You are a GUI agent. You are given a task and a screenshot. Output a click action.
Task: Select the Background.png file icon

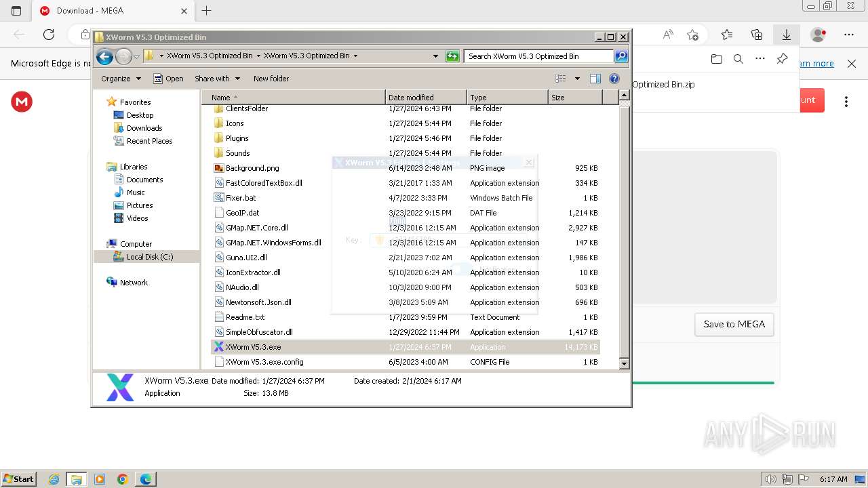point(218,168)
